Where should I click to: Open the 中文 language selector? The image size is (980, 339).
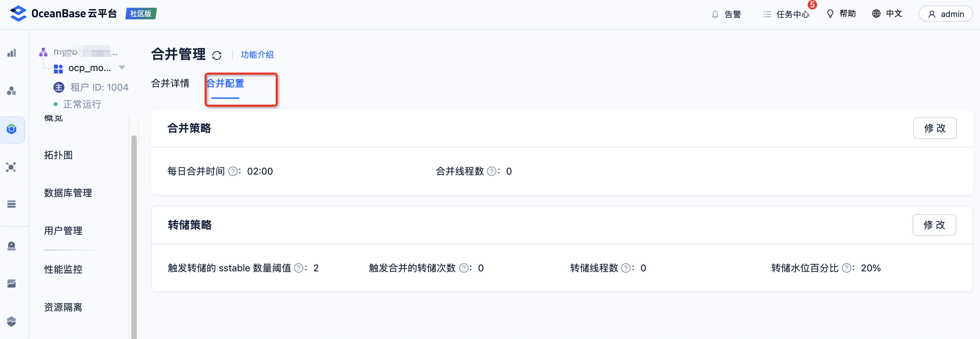[887, 14]
